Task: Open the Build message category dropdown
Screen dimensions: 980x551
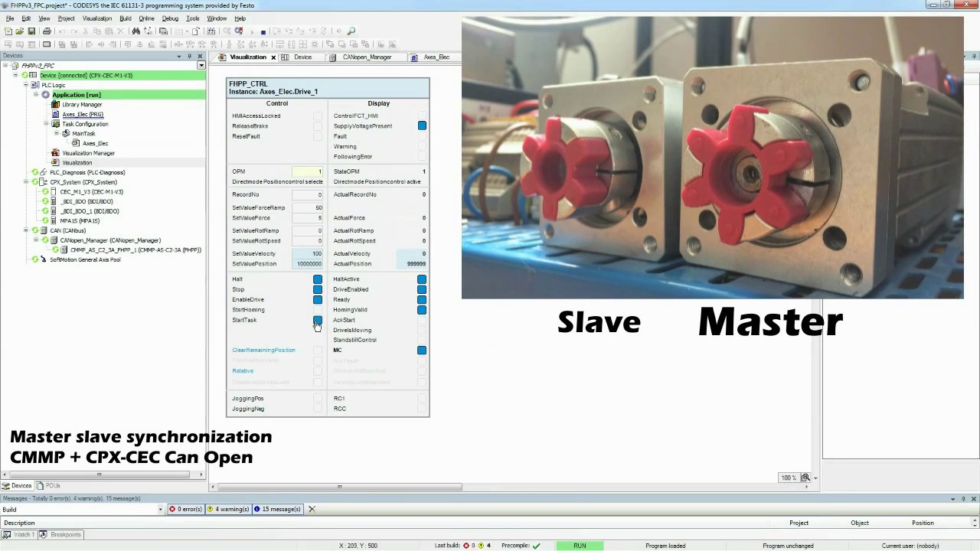Action: point(160,510)
